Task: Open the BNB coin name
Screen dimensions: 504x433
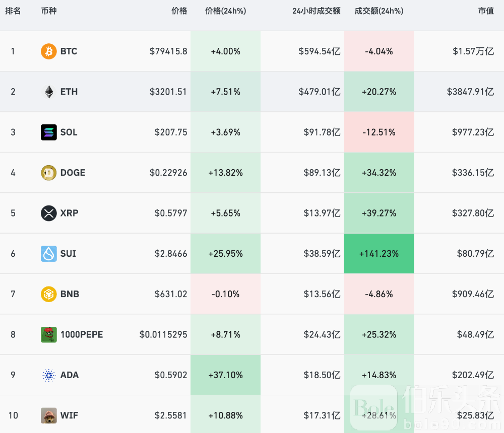Action: pyautogui.click(x=70, y=294)
